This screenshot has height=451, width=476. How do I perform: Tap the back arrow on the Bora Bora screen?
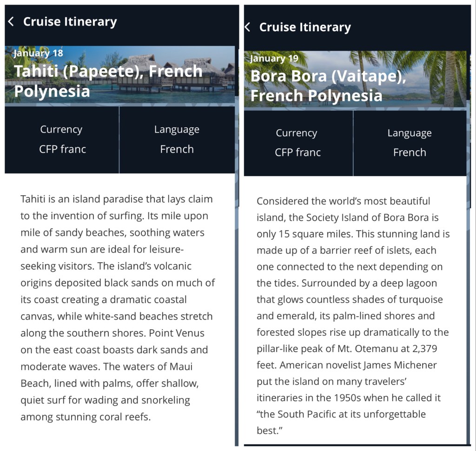click(x=247, y=27)
